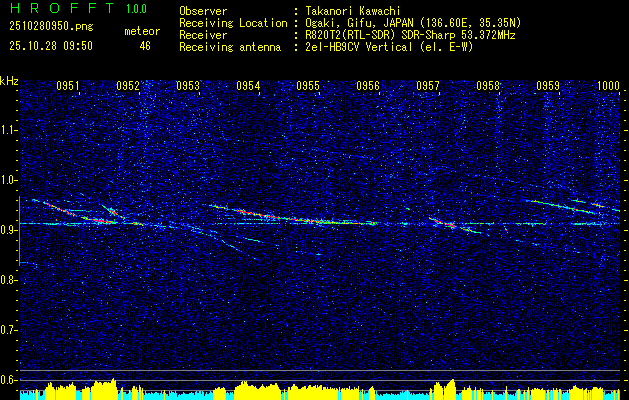Click the Receiving Location label
The height and width of the screenshot is (400, 629).
point(233,23)
